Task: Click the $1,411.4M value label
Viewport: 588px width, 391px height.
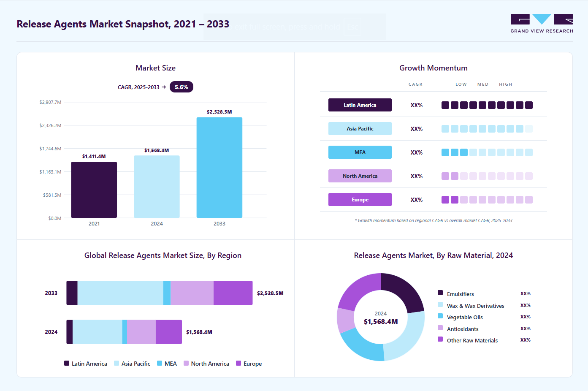Action: (x=94, y=156)
